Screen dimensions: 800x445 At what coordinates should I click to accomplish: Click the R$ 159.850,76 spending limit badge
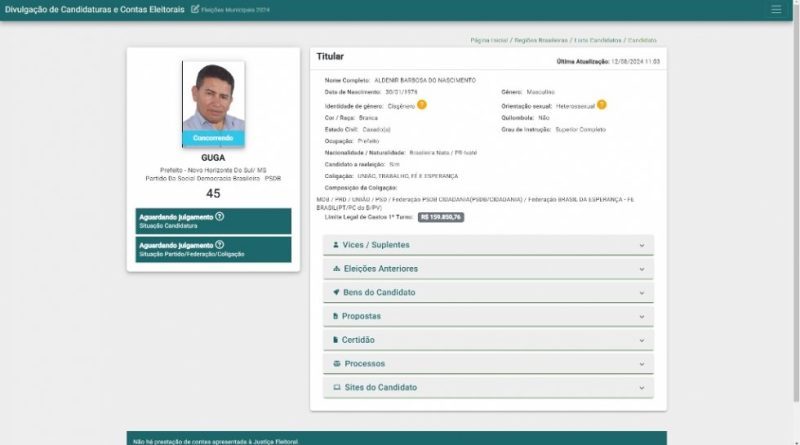tap(441, 216)
